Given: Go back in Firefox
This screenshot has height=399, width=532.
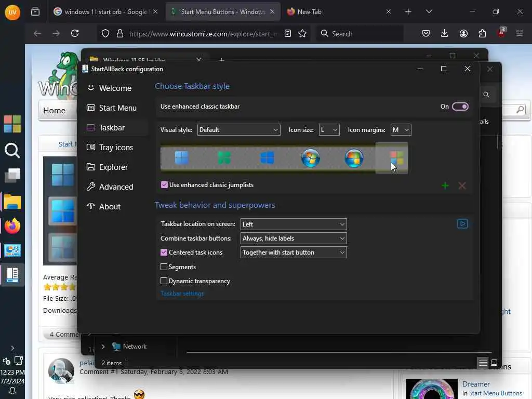Looking at the screenshot, I should [x=37, y=34].
